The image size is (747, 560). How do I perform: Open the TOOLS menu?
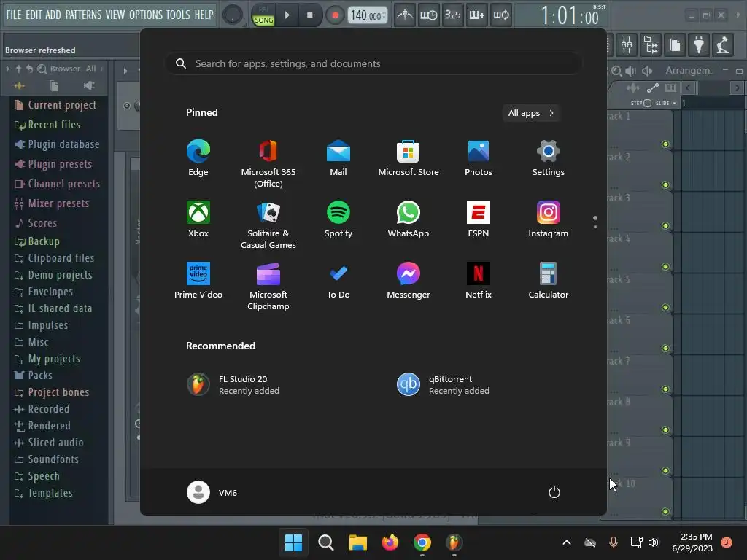[x=178, y=15]
